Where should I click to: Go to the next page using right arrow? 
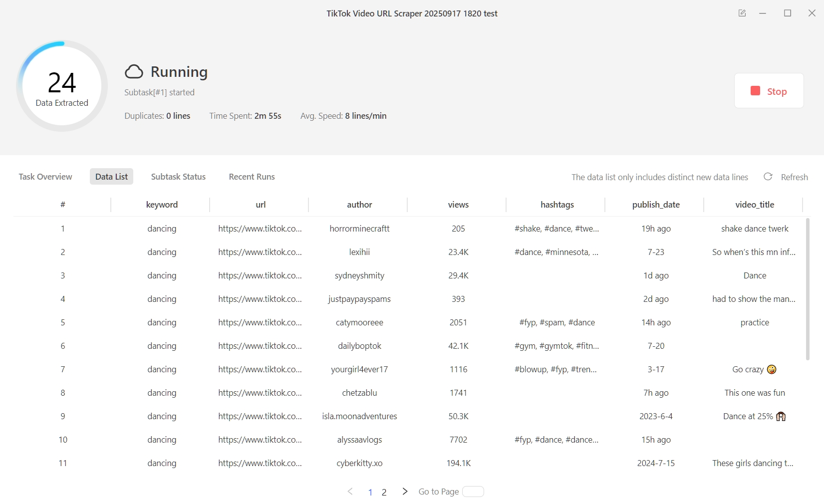click(404, 492)
